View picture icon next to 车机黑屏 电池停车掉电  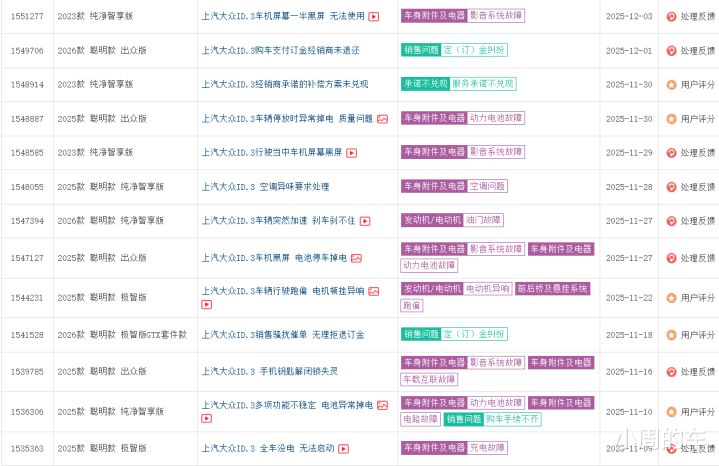[x=356, y=258]
